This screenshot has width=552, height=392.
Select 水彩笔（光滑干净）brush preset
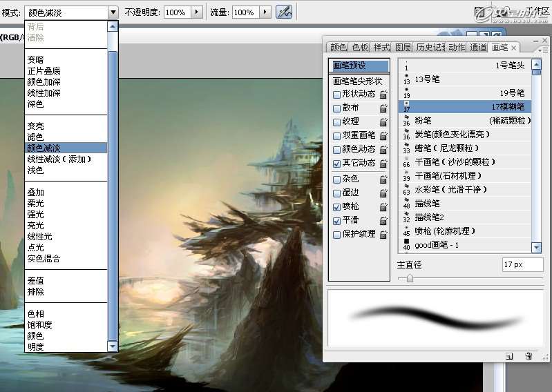point(464,190)
